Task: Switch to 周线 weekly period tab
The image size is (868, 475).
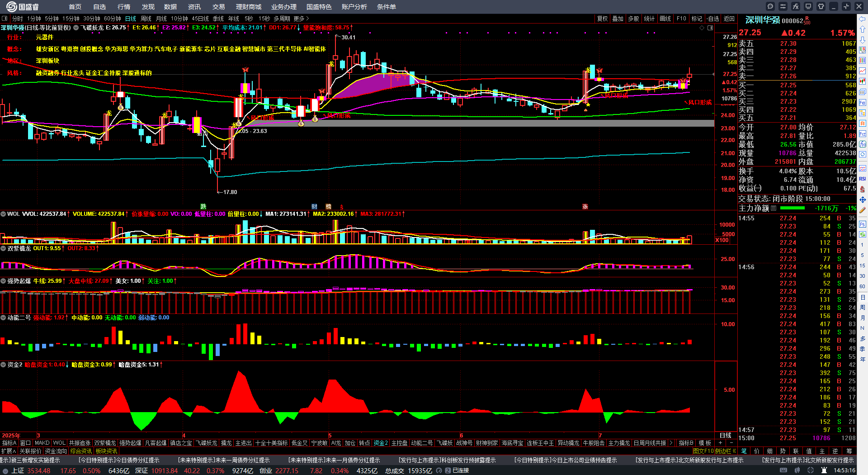Action: point(146,19)
